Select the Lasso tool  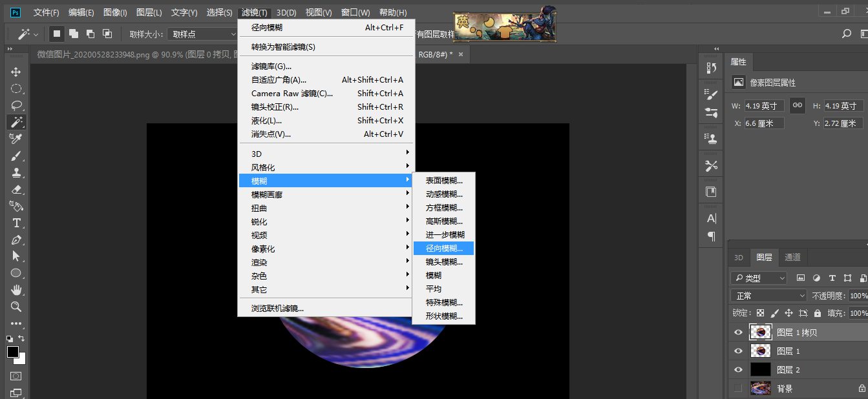coord(16,105)
